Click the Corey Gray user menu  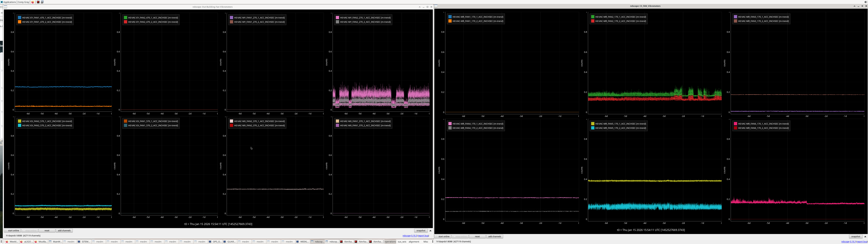click(x=23, y=2)
